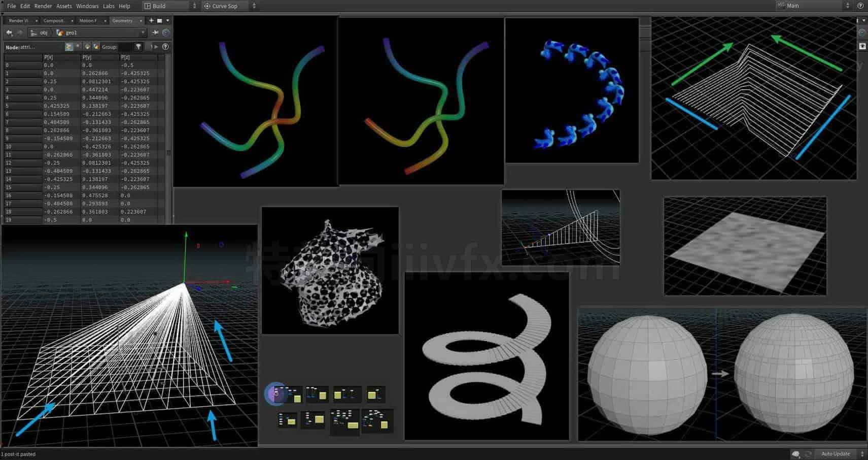Click the blue figures arc image
The image size is (868, 460).
pos(572,90)
